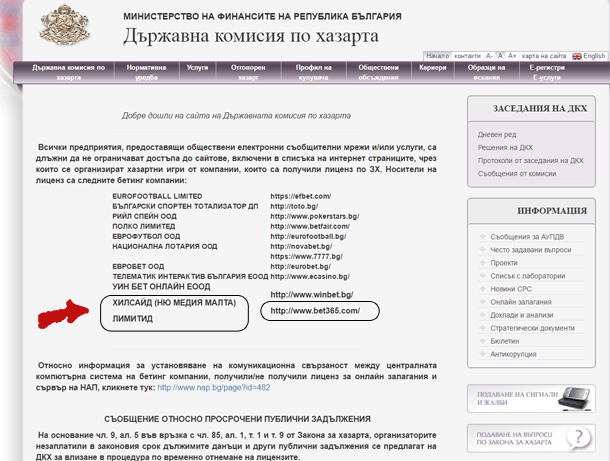This screenshot has width=610, height=461.
Task: Open Доклади и анализи link
Action: [x=522, y=315]
